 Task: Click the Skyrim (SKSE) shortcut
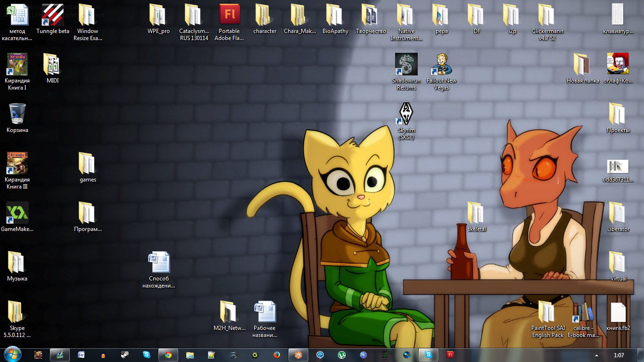click(x=406, y=121)
